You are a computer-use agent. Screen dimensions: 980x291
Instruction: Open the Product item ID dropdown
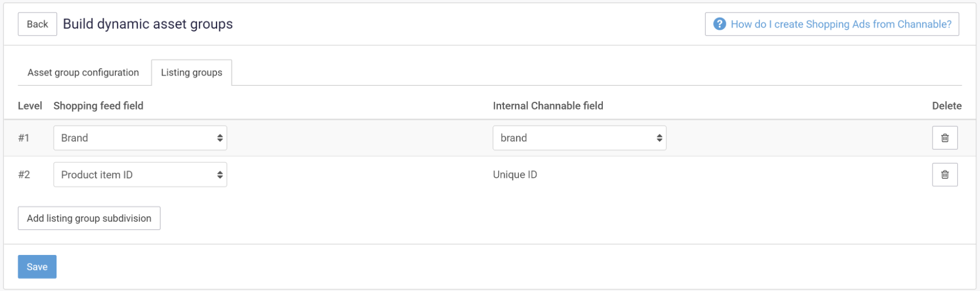[140, 175]
